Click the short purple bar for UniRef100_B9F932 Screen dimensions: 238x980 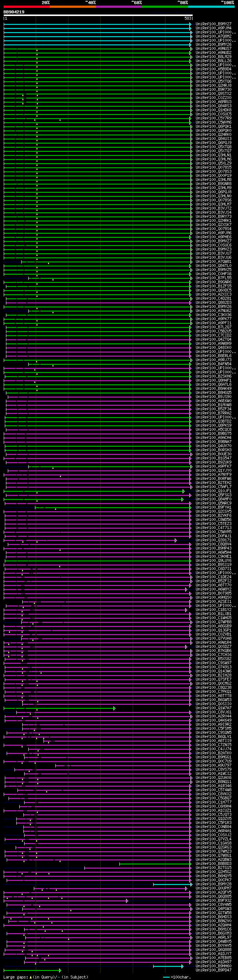[x=66, y=901]
